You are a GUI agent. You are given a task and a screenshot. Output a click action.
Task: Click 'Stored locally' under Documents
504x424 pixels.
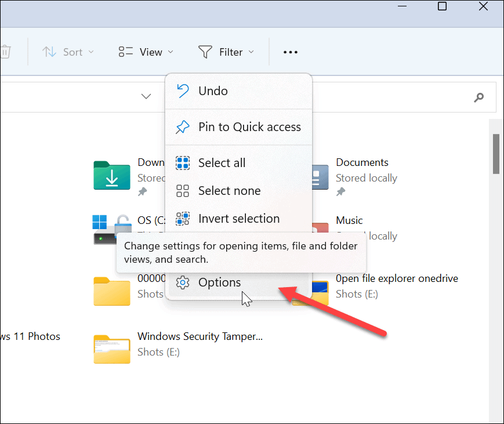tap(367, 178)
